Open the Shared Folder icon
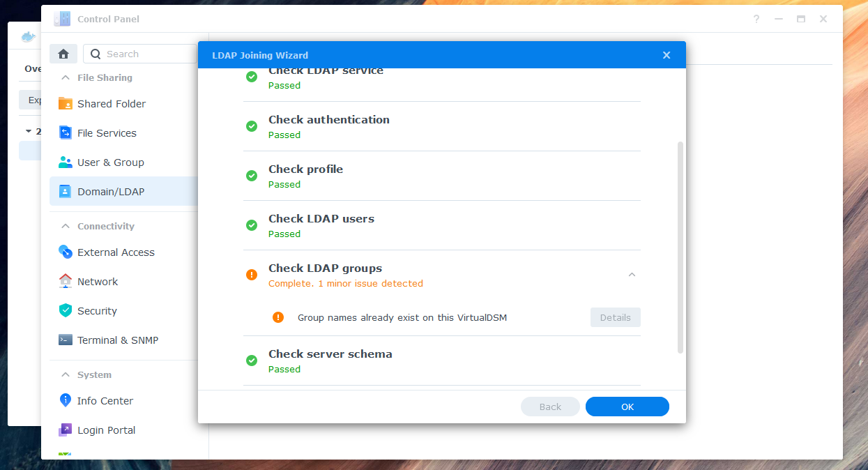Image resolution: width=868 pixels, height=470 pixels. tap(66, 104)
